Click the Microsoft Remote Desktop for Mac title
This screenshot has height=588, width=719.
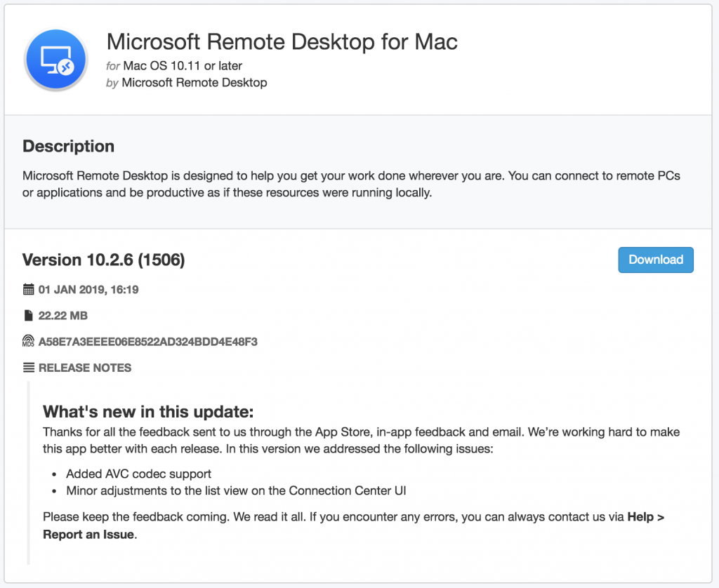pyautogui.click(x=282, y=41)
